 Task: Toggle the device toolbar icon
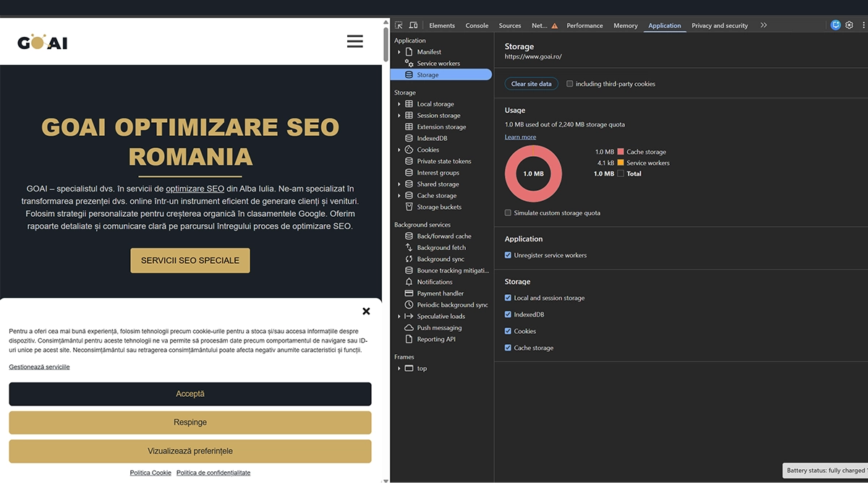[x=413, y=25]
